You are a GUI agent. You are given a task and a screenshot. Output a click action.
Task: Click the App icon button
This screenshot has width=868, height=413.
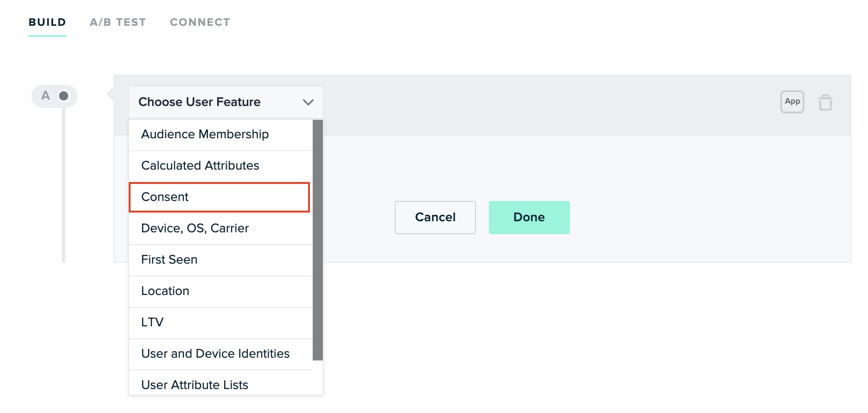pos(792,102)
